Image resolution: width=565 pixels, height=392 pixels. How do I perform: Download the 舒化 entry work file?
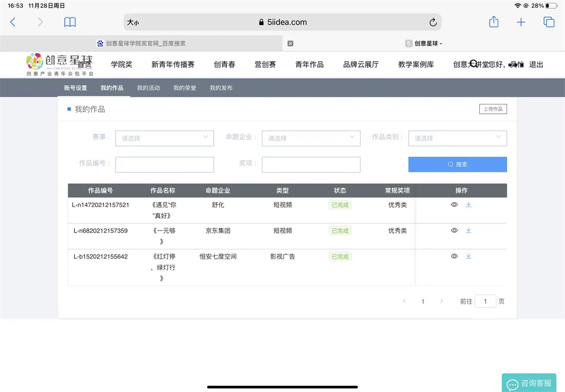[468, 205]
